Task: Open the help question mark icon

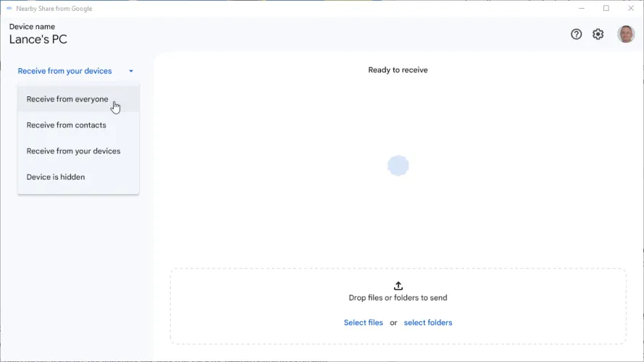Action: (576, 34)
